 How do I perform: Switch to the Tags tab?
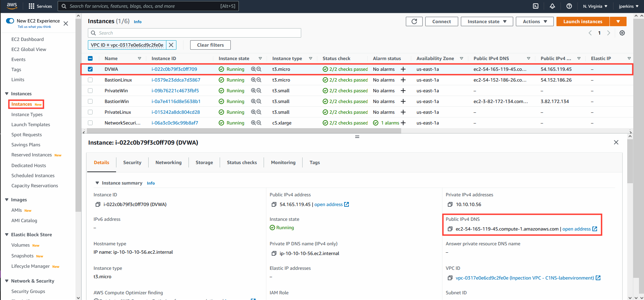click(x=315, y=162)
